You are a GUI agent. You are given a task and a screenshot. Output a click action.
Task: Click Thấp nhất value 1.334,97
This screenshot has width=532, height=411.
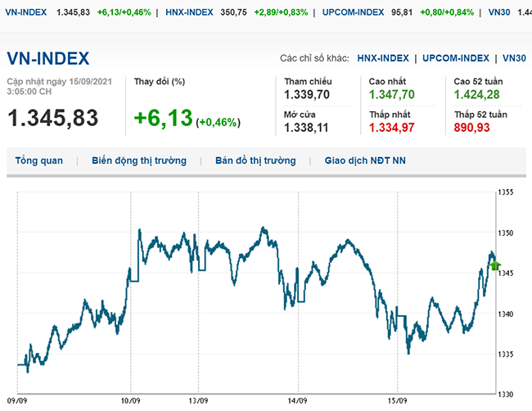[x=391, y=128]
